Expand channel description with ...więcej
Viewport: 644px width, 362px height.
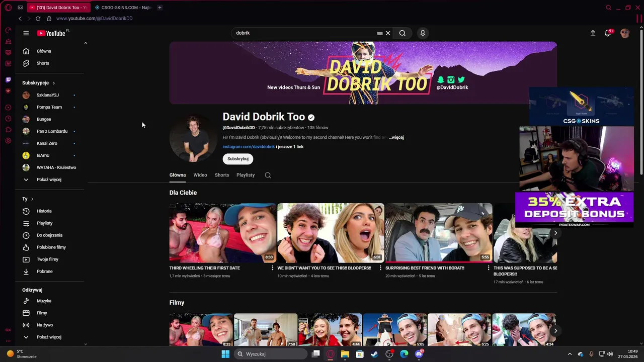(x=396, y=137)
